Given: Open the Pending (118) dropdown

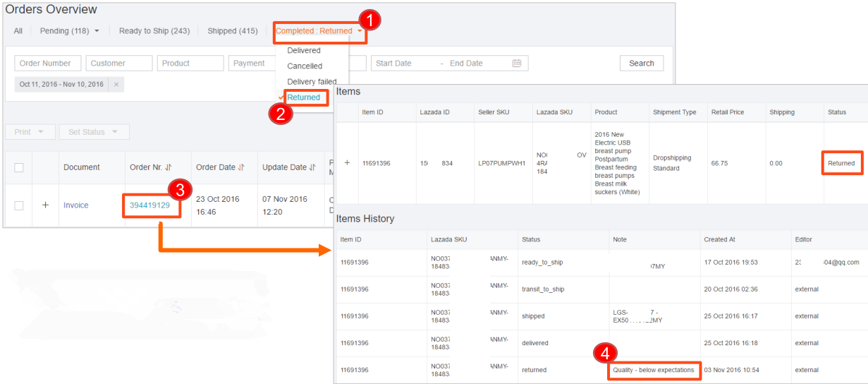Looking at the screenshot, I should pyautogui.click(x=69, y=31).
